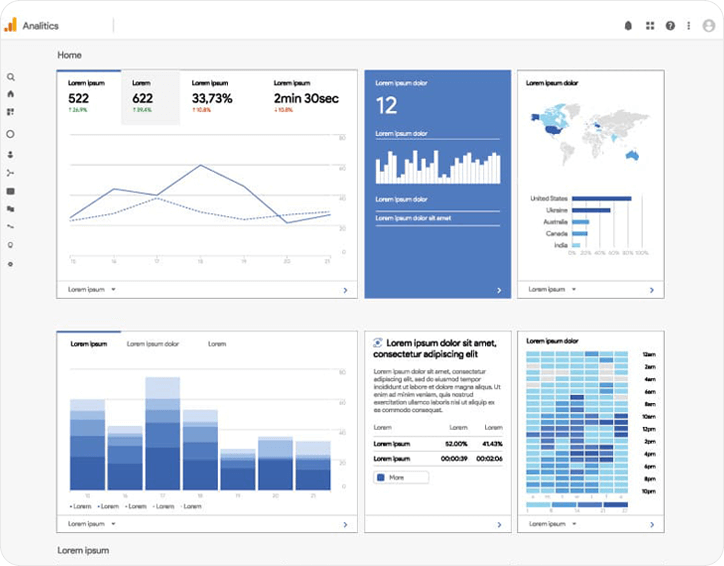Expand the Lorem ipsum dropdown under stacked bar chart
Image resolution: width=724 pixels, height=566 pixels.
92,523
